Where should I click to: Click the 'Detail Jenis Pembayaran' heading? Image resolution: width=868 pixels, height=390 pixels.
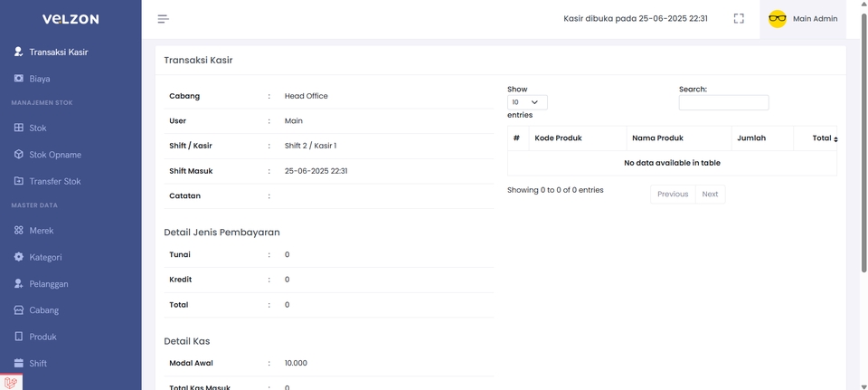[x=222, y=233]
